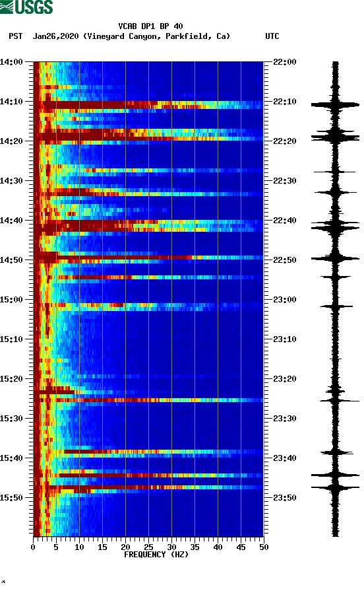Click the 10 Hz frequency axis label
Viewport: 364px width, 589px height.
(x=79, y=547)
